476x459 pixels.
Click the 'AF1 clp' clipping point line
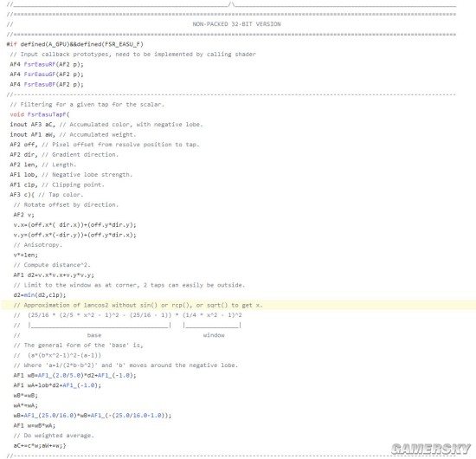coord(57,184)
